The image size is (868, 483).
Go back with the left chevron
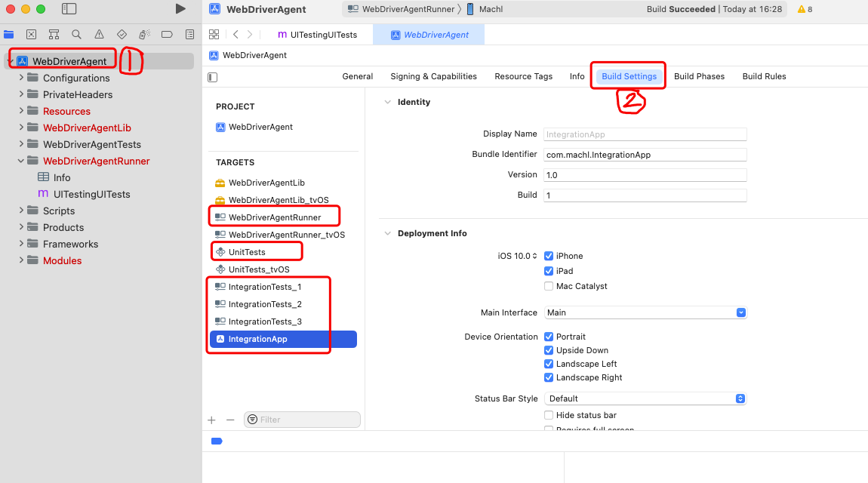pos(235,34)
